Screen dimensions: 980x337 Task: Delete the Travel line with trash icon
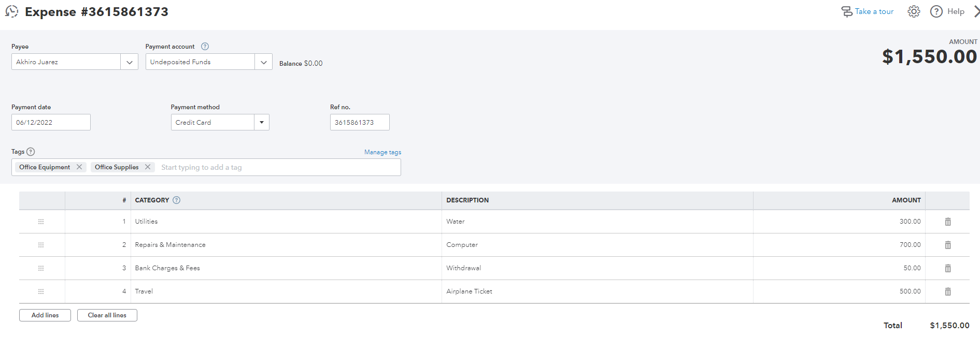coord(947,291)
